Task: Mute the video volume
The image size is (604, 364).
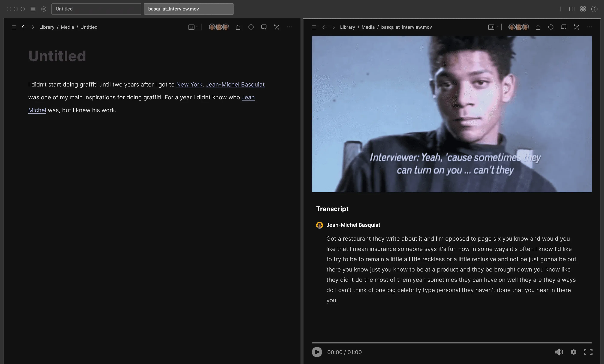Action: [559, 352]
